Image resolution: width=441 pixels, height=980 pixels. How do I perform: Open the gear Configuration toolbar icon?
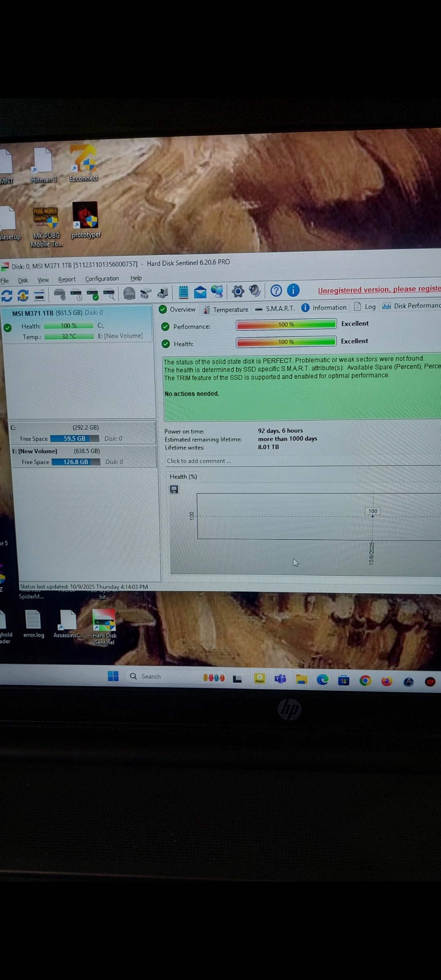238,292
